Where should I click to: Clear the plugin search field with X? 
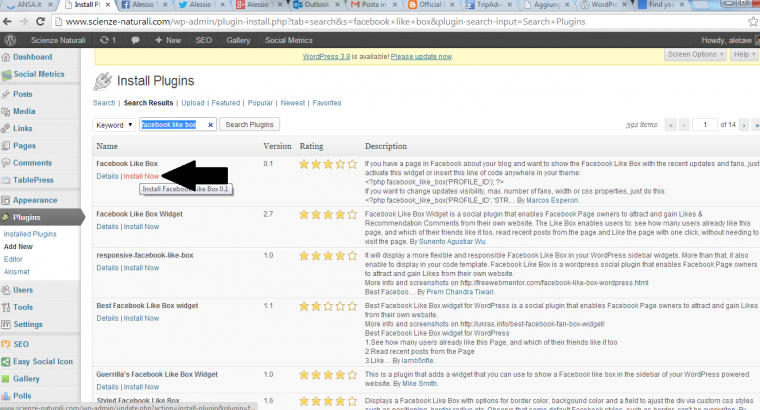[210, 125]
